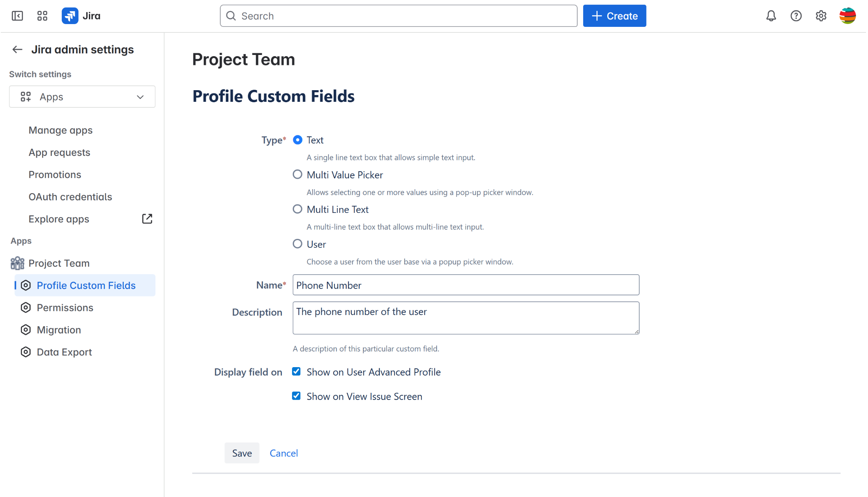Click the Name input field

[465, 285]
